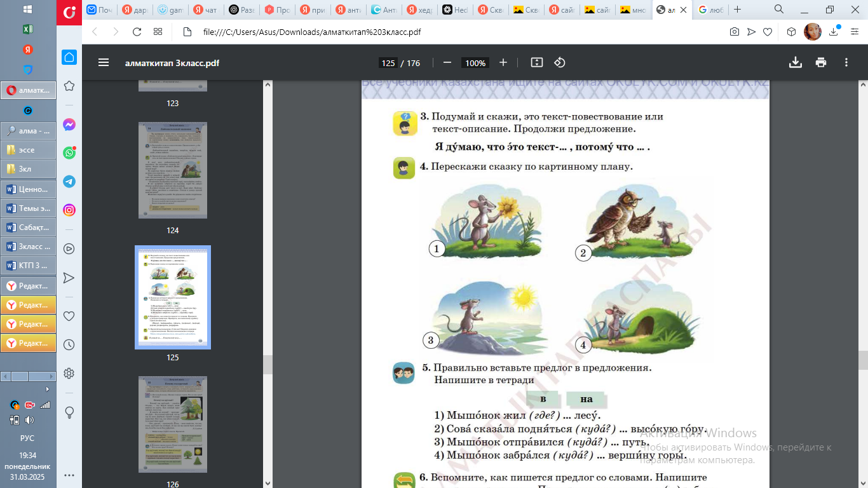Image resolution: width=868 pixels, height=488 pixels.
Task: Click the fit to page icon
Action: (537, 62)
